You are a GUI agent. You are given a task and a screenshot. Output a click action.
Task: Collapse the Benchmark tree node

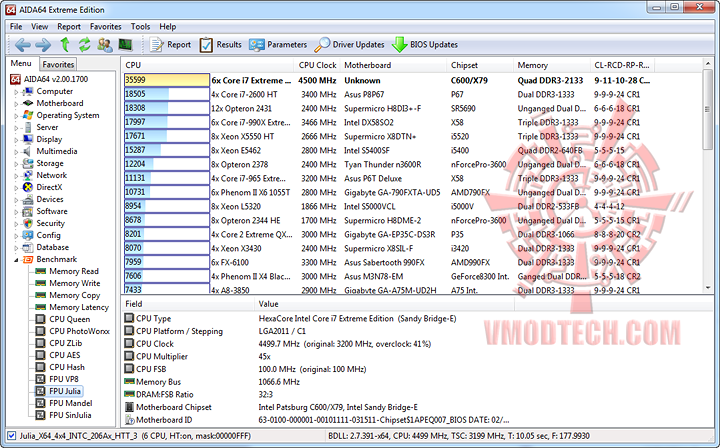[16, 260]
